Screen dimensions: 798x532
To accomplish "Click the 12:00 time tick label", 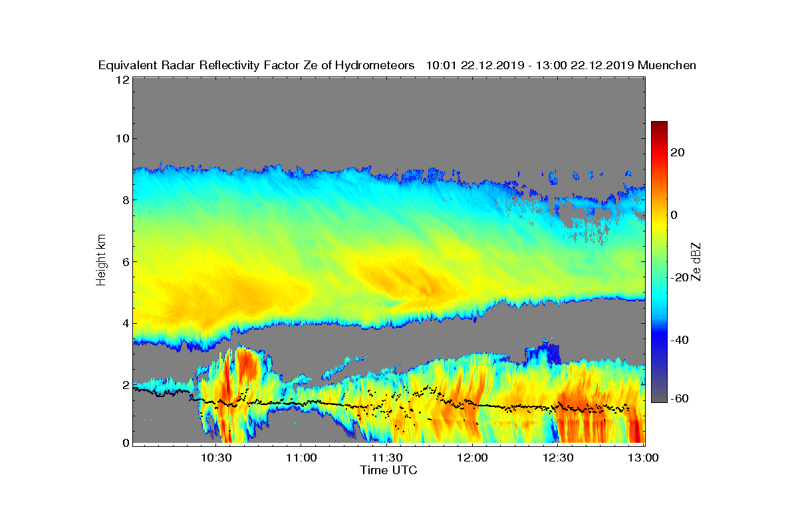I will coord(473,458).
